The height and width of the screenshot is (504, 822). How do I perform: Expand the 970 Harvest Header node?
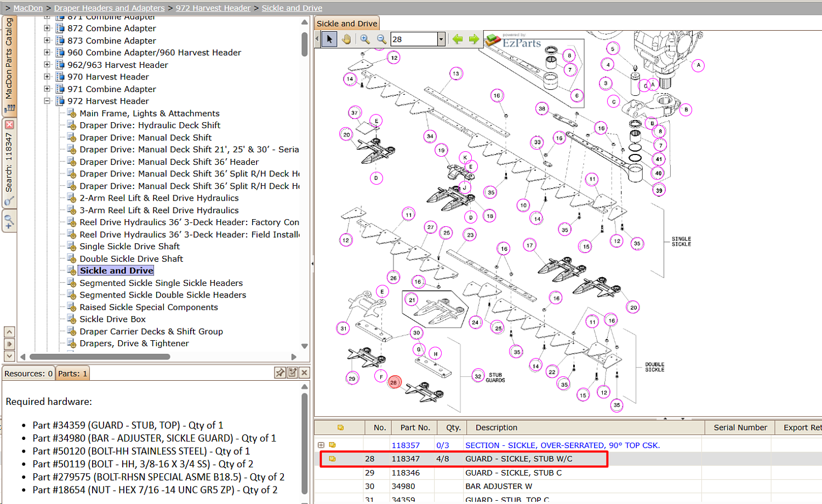tap(47, 77)
